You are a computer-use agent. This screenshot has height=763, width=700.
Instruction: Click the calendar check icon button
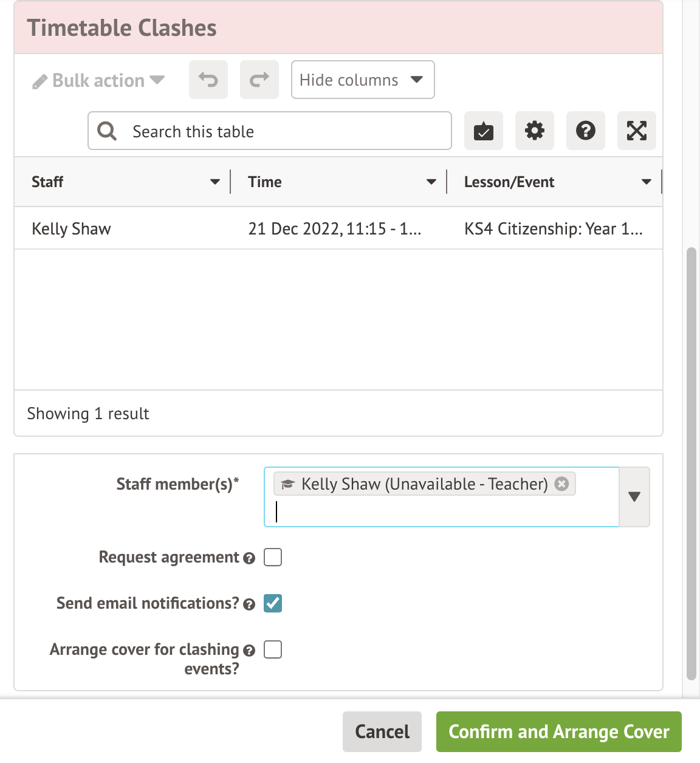(x=484, y=131)
